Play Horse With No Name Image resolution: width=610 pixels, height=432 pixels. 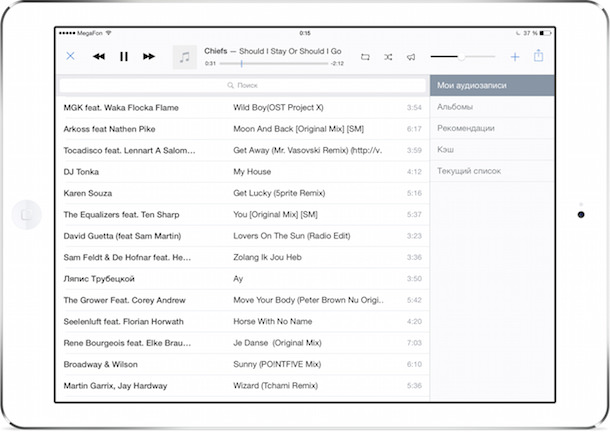tap(273, 322)
